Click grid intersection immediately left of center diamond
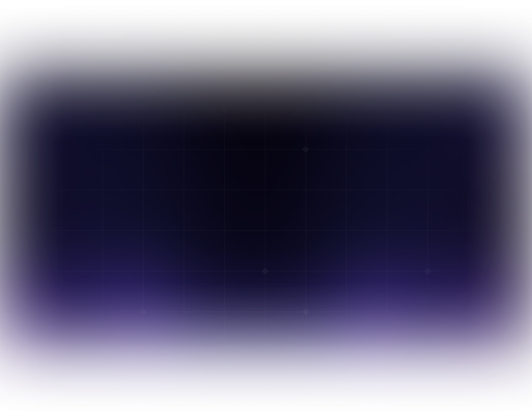Viewport: 532px width, 419px height. pos(225,271)
